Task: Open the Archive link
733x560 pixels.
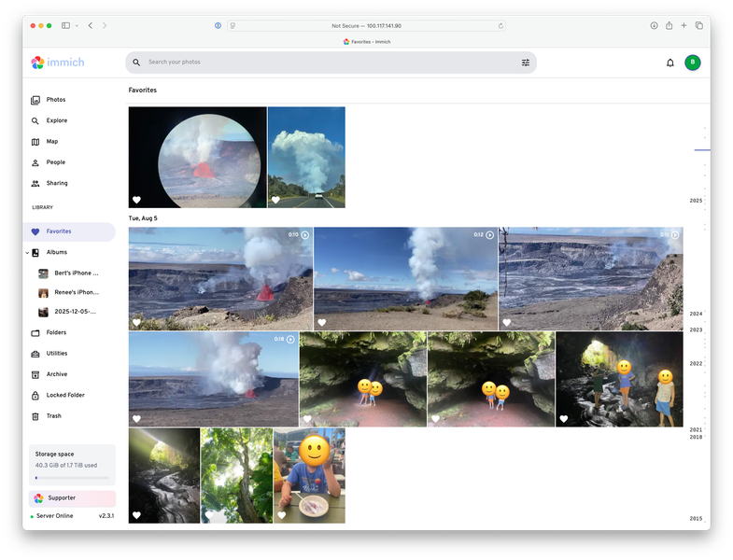Action: click(x=56, y=374)
